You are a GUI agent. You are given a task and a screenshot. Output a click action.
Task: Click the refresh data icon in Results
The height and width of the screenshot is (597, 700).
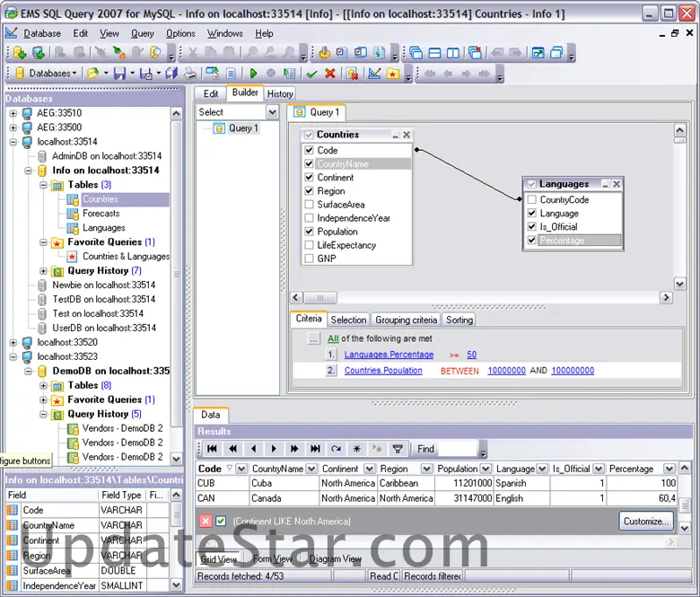click(336, 449)
